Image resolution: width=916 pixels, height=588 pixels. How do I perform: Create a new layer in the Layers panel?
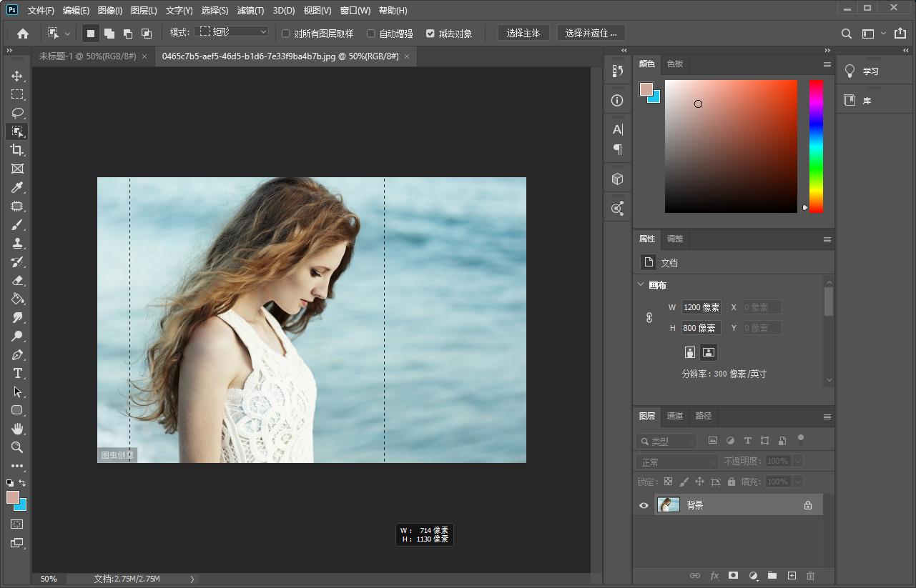pos(791,575)
